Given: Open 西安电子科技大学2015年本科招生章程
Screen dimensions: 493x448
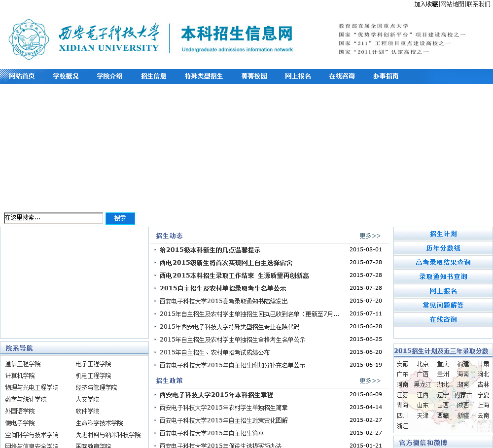Looking at the screenshot, I should pyautogui.click(x=216, y=395).
